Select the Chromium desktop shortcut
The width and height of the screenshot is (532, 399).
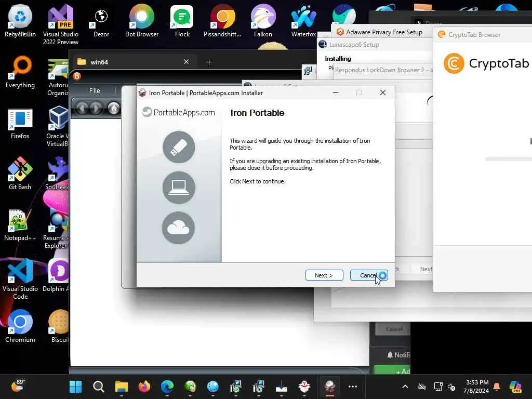coord(20,326)
